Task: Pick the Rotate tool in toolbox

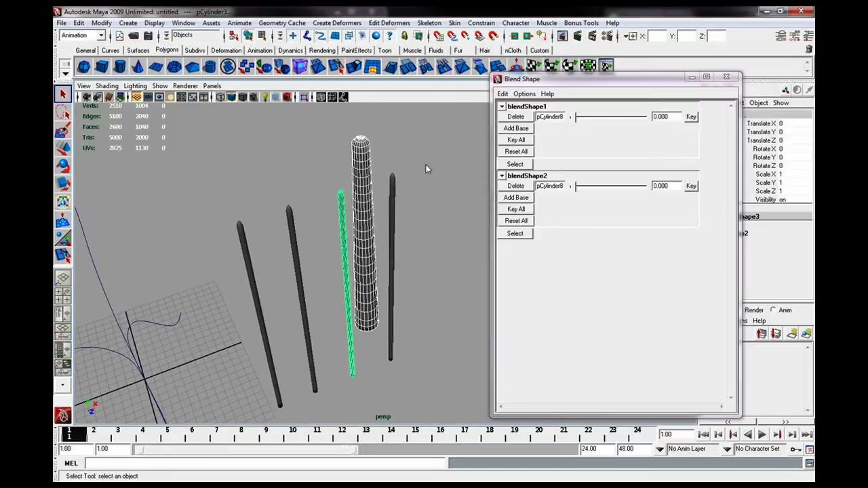Action: 63,165
